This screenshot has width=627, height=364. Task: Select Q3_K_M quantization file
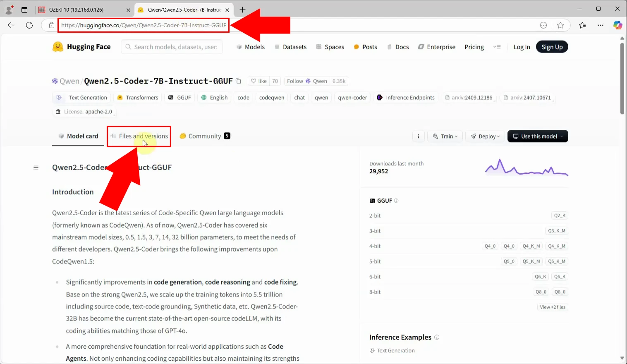pos(557,231)
